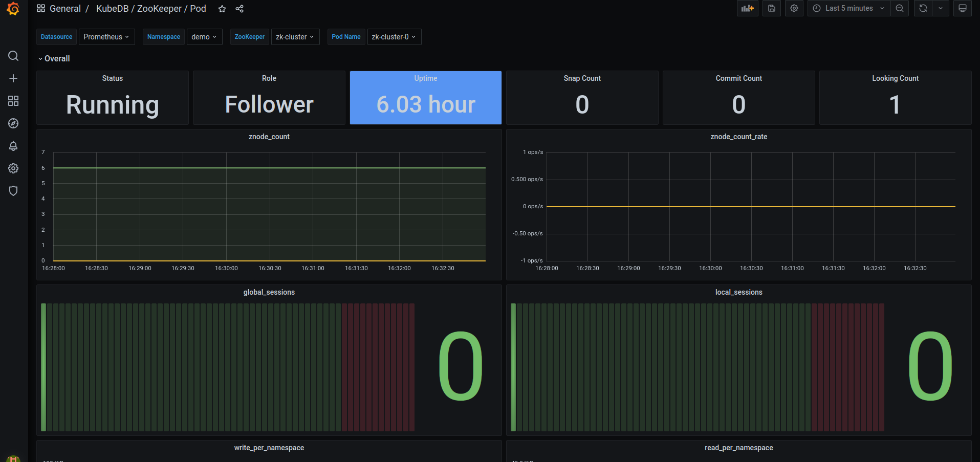Open the Status panel title menu

[x=113, y=78]
